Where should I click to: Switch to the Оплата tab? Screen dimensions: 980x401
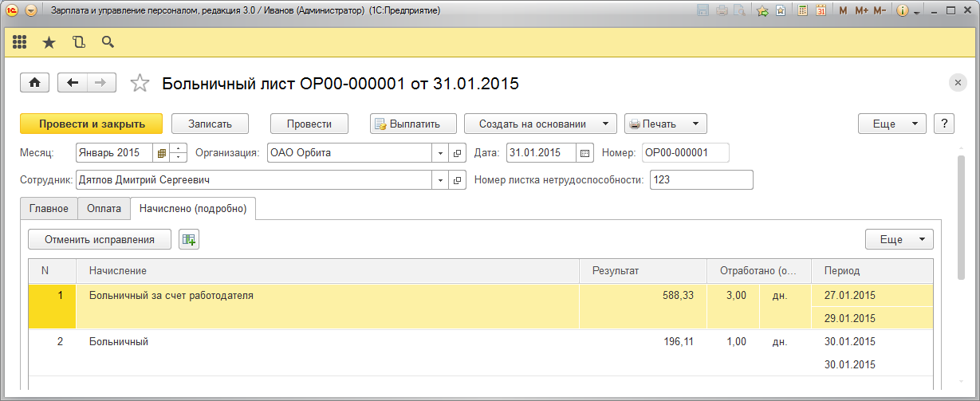(x=104, y=208)
